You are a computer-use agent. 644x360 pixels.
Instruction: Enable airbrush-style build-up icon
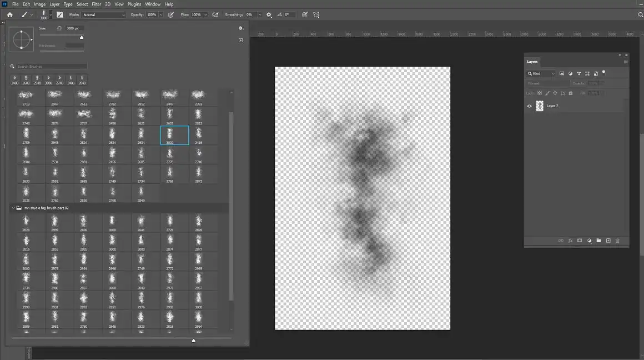(x=215, y=15)
